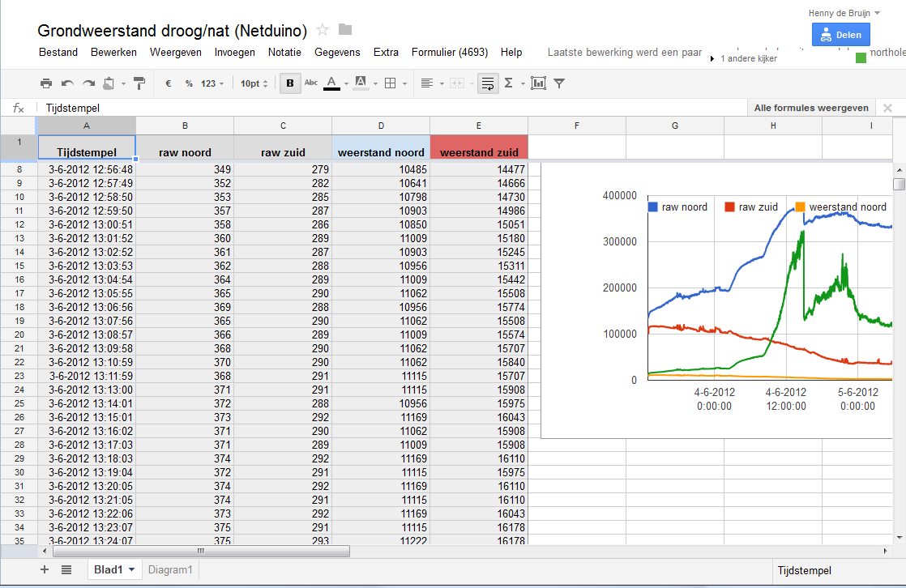906x588 pixels.
Task: Click the Alle formules weergeven button
Action: coord(810,107)
